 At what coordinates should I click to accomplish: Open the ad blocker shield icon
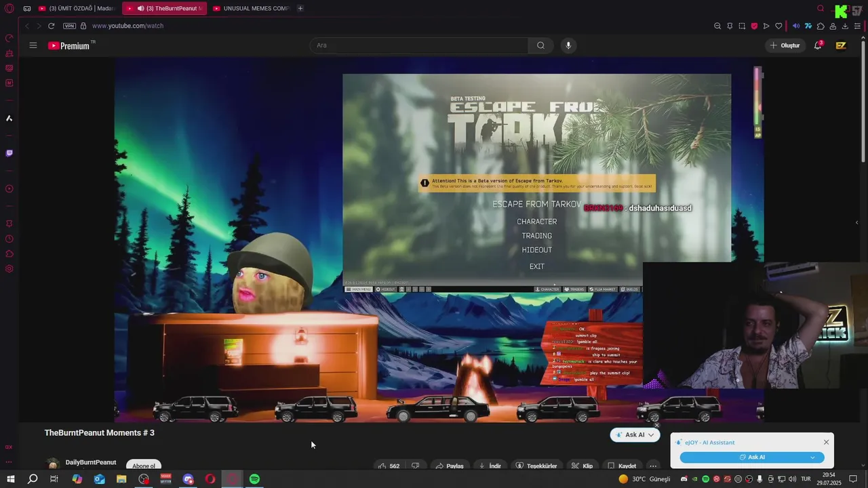[x=754, y=26]
